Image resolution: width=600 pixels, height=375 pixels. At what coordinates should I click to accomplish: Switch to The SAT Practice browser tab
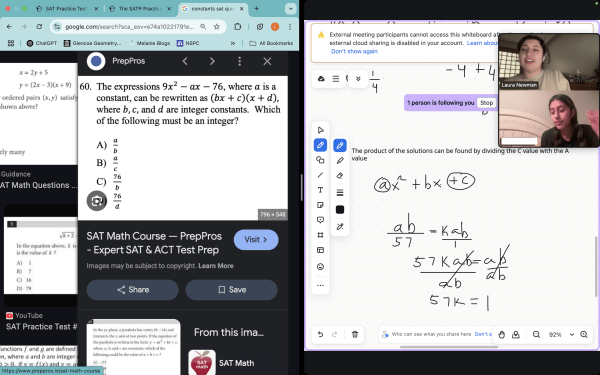(x=140, y=8)
